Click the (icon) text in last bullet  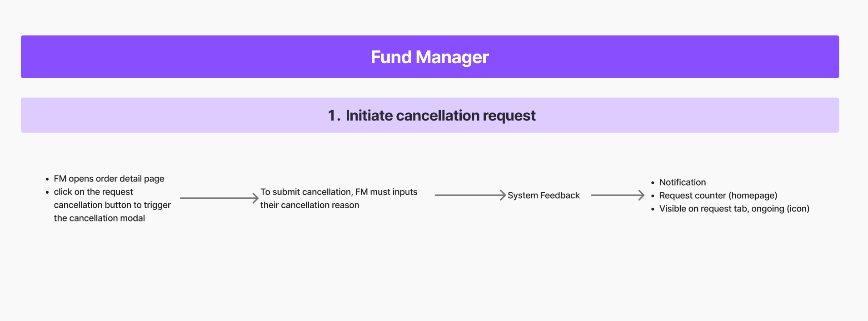[x=798, y=209]
